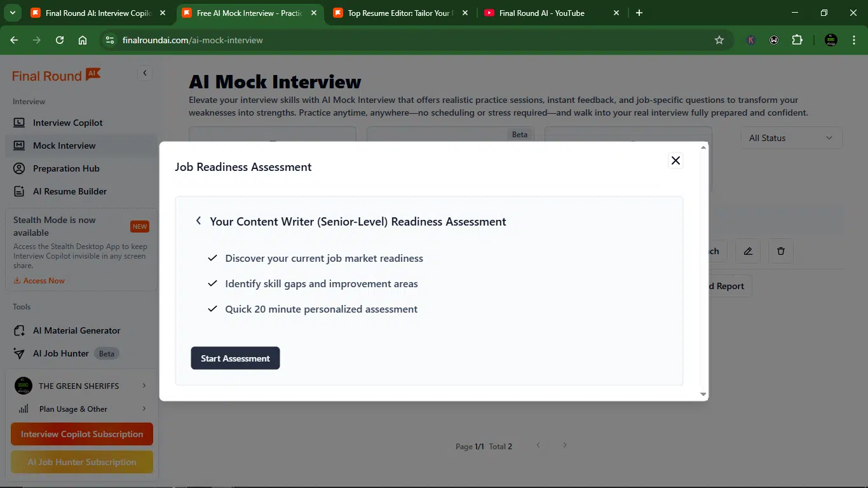Click the address bar URL

(193, 40)
